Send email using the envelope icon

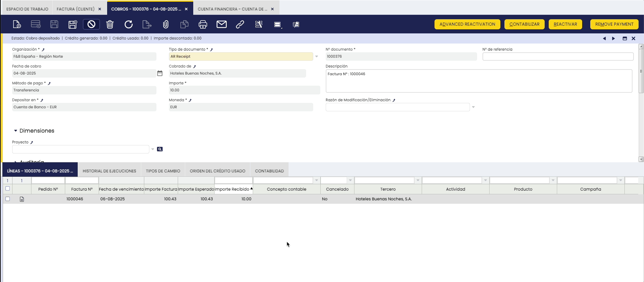222,24
